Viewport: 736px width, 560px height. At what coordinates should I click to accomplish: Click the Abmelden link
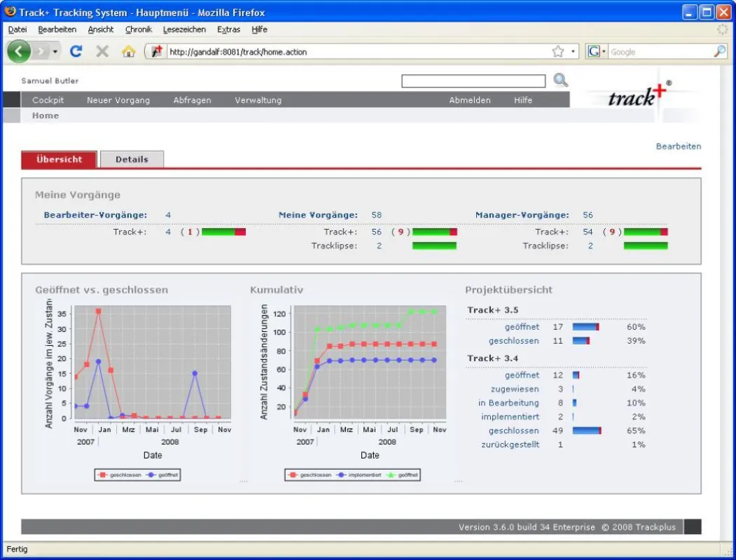click(x=470, y=100)
